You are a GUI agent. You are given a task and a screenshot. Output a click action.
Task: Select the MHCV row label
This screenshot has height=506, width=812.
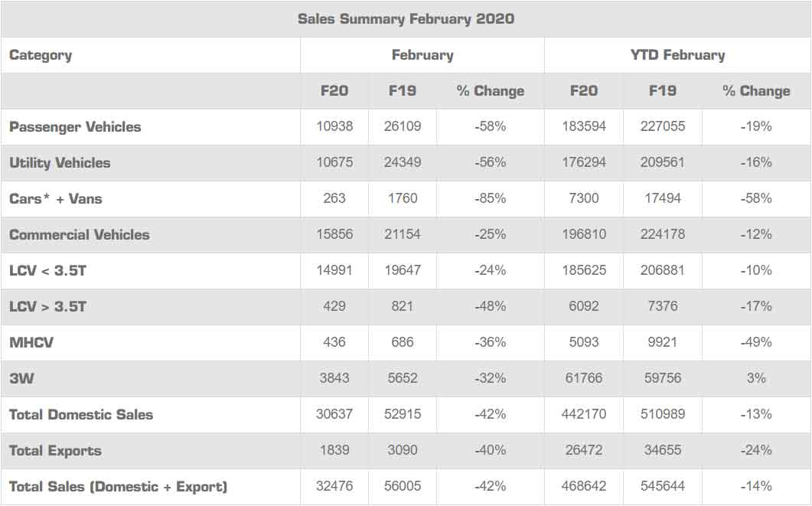point(31,343)
